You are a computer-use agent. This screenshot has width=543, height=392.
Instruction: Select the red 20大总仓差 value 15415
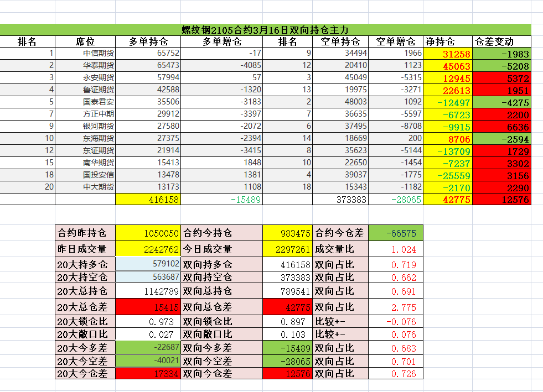tap(148, 305)
